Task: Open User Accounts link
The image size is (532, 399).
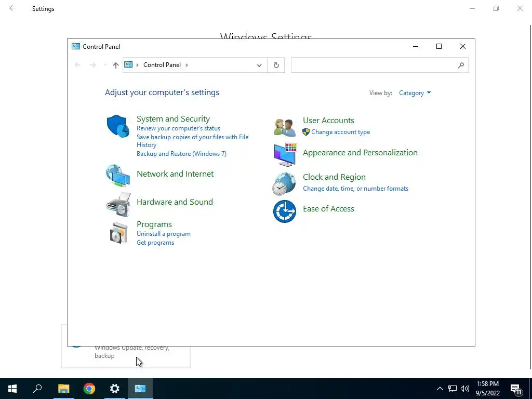Action: point(328,121)
